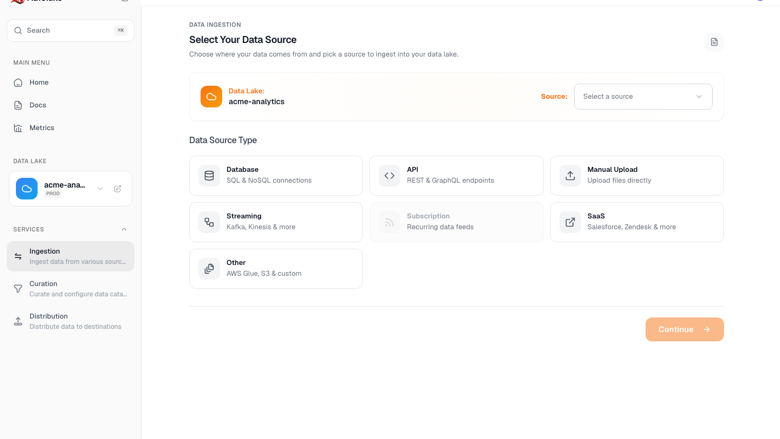This screenshot has width=780, height=439.
Task: Click the blue acme-ana cloud icon
Action: coord(27,189)
